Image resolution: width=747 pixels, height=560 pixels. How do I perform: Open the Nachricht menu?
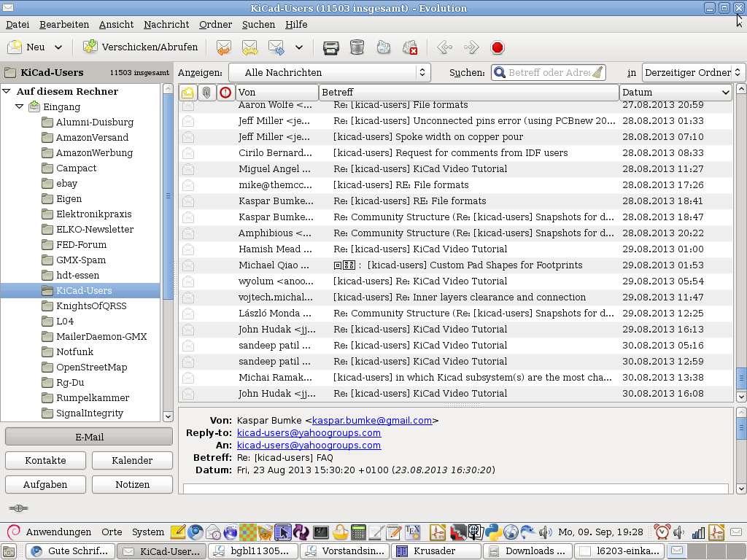pos(166,24)
